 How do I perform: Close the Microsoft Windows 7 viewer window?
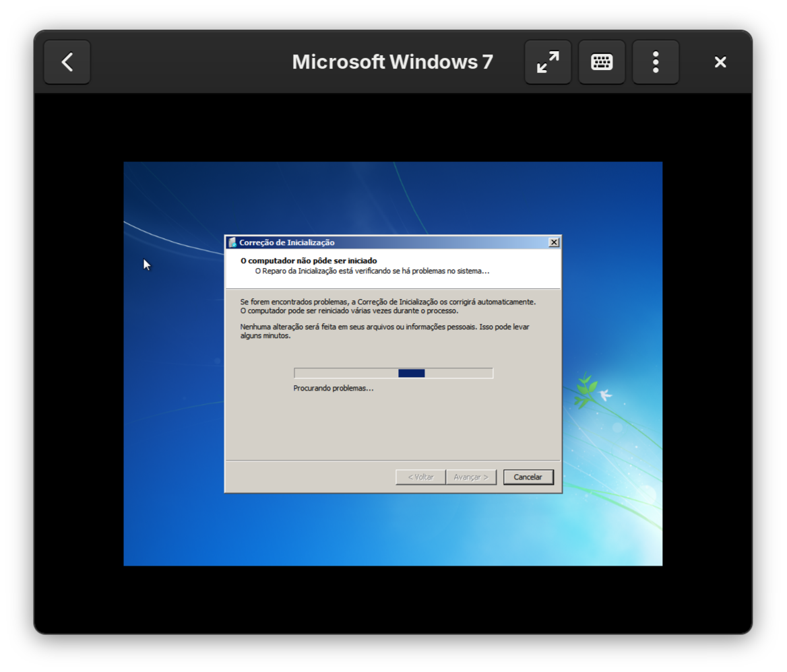pyautogui.click(x=720, y=62)
